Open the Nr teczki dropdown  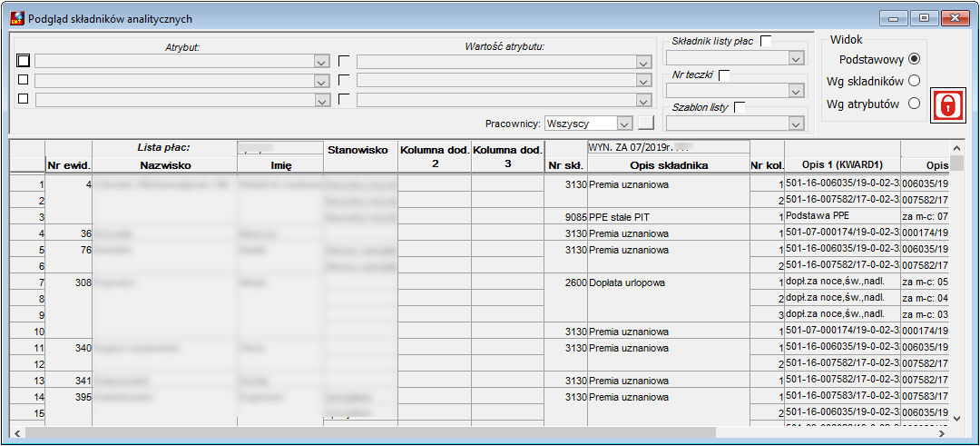795,91
